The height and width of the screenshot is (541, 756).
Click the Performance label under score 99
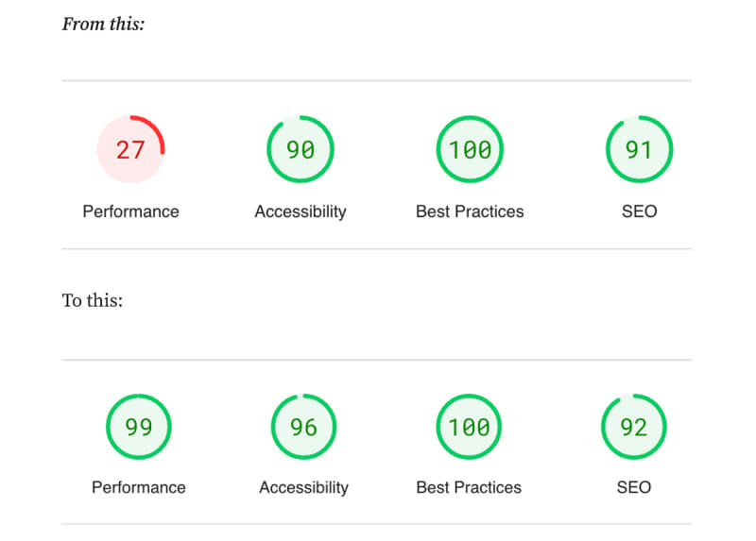coord(139,487)
